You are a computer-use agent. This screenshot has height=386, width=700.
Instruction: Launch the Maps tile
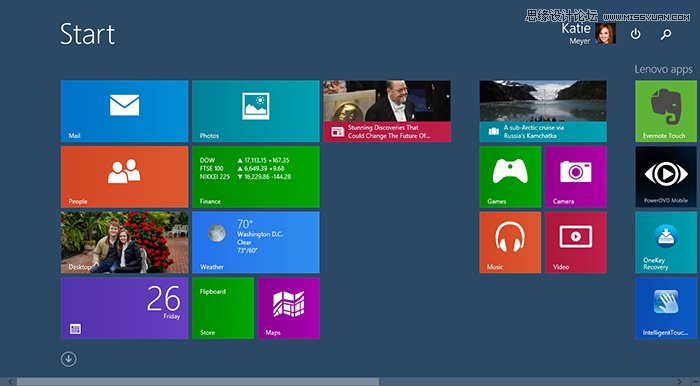point(289,308)
